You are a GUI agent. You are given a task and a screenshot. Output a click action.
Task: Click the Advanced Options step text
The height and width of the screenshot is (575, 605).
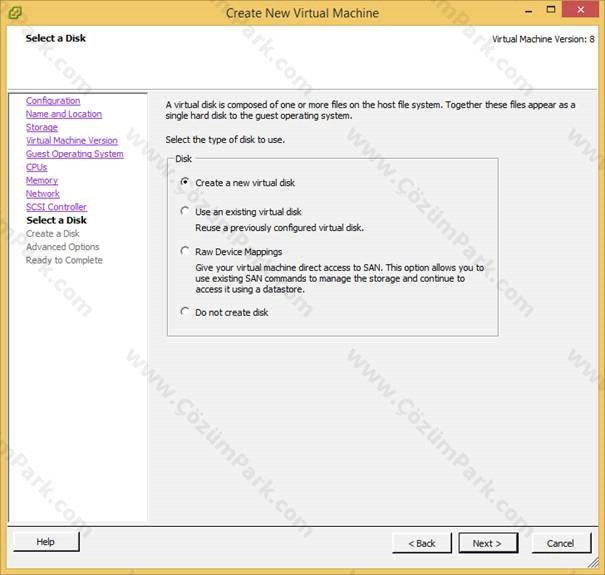click(63, 247)
